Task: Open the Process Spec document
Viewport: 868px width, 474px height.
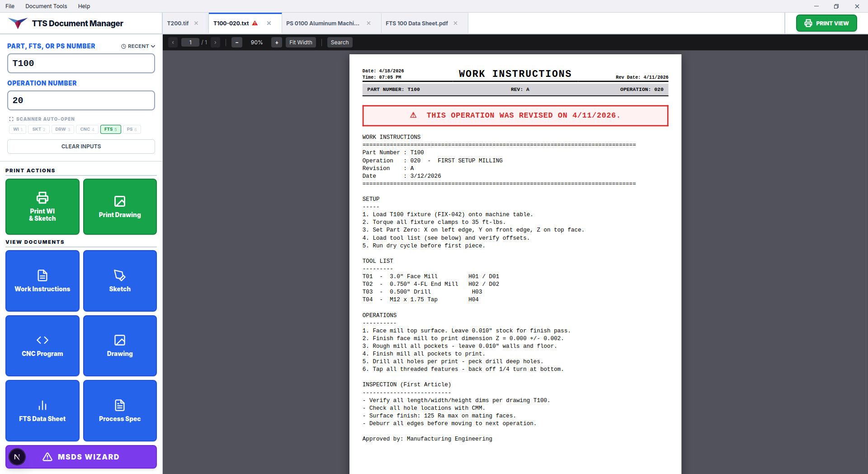Action: click(119, 410)
